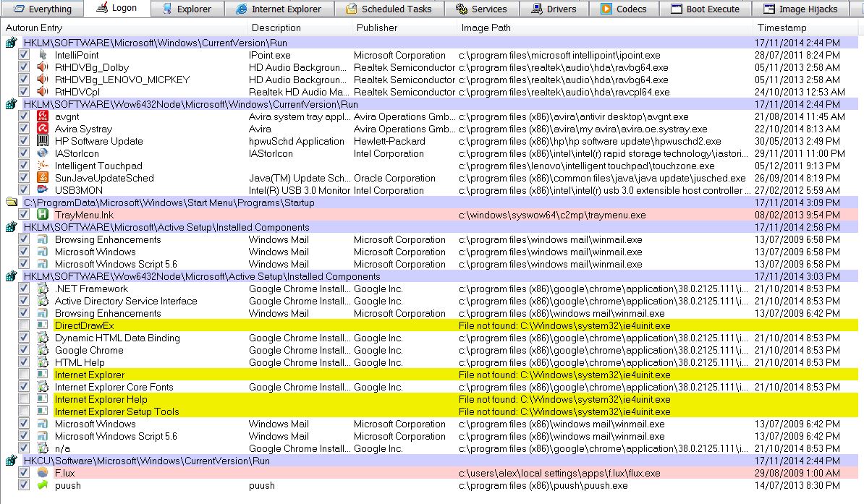
Task: Sort by the Publisher column header
Action: tap(376, 27)
